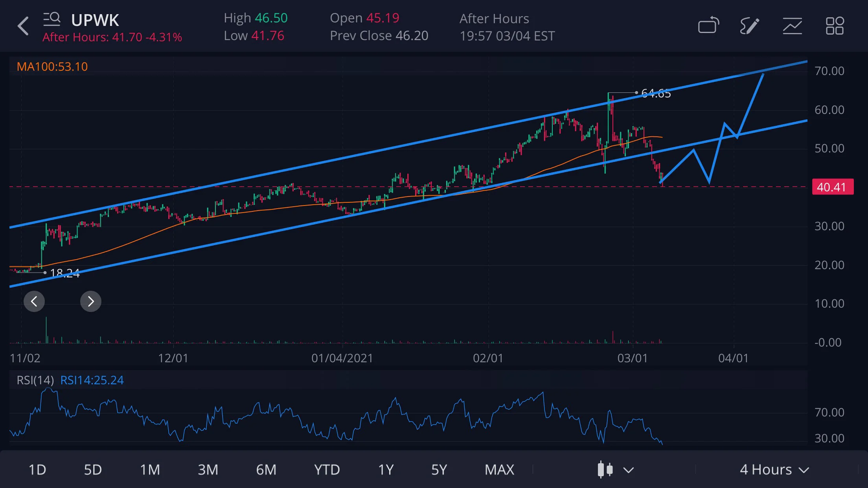Viewport: 868px width, 488px height.
Task: Pan the chart left with the round arrow
Action: point(34,301)
